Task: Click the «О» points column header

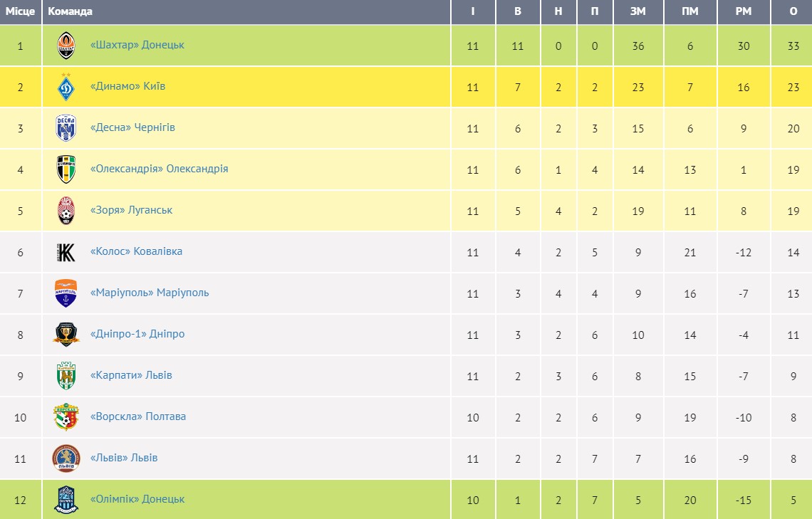Action: pyautogui.click(x=793, y=11)
